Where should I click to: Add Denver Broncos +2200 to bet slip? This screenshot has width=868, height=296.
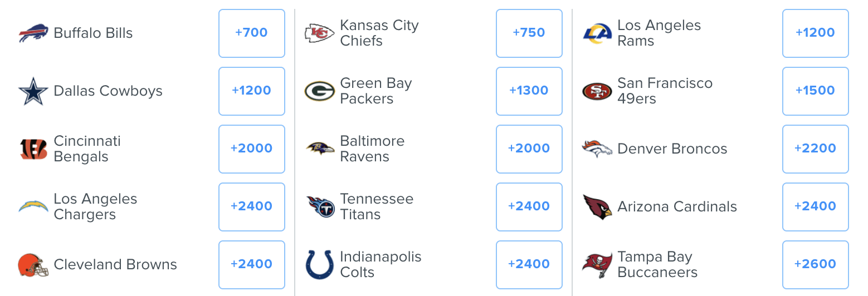(816, 149)
